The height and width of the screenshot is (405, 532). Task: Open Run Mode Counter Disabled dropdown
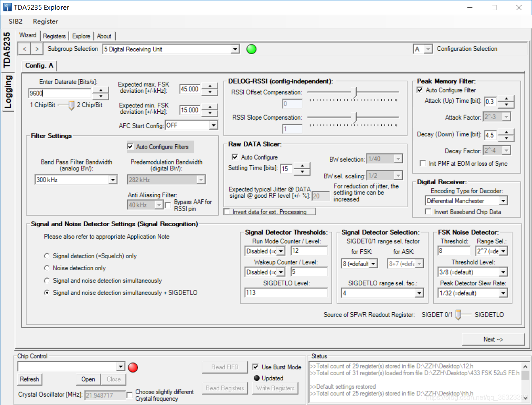click(281, 251)
